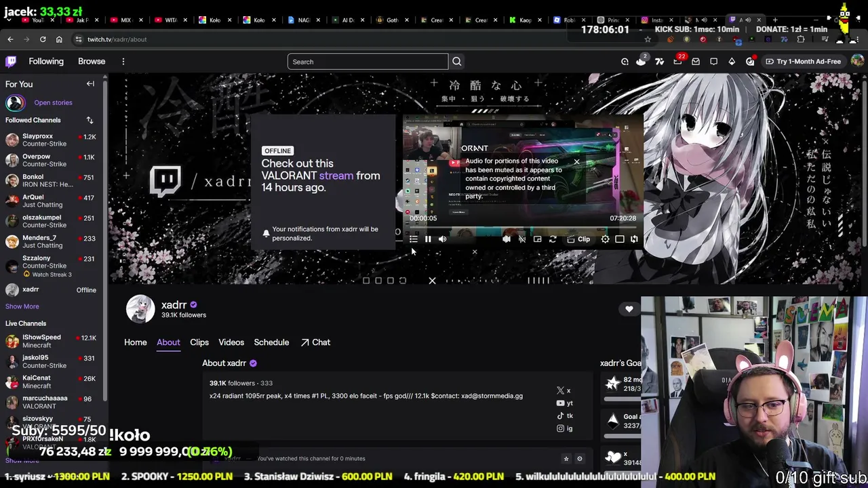Open the Schedule tab
The height and width of the screenshot is (488, 868).
coord(271,342)
